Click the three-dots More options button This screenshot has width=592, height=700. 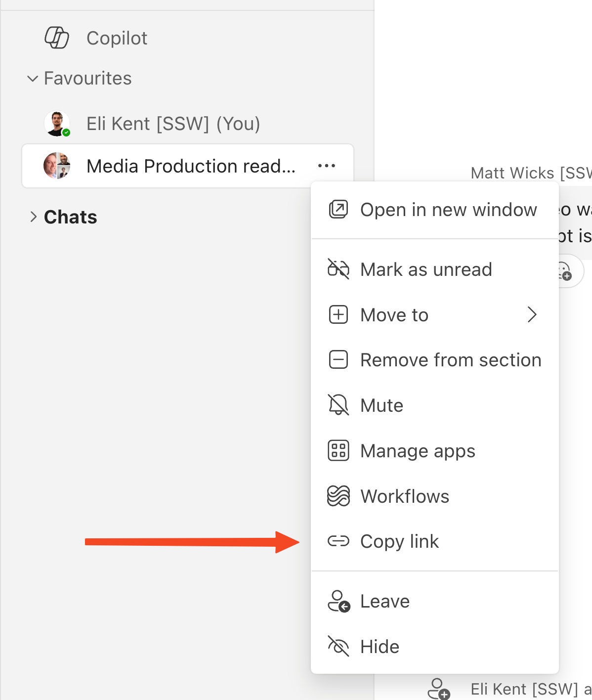click(x=327, y=166)
